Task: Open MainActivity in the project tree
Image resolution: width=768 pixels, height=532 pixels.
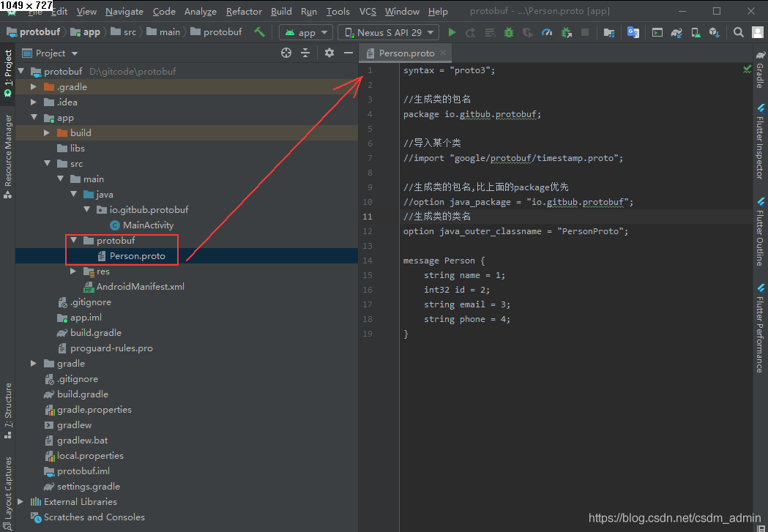Action: 148,225
